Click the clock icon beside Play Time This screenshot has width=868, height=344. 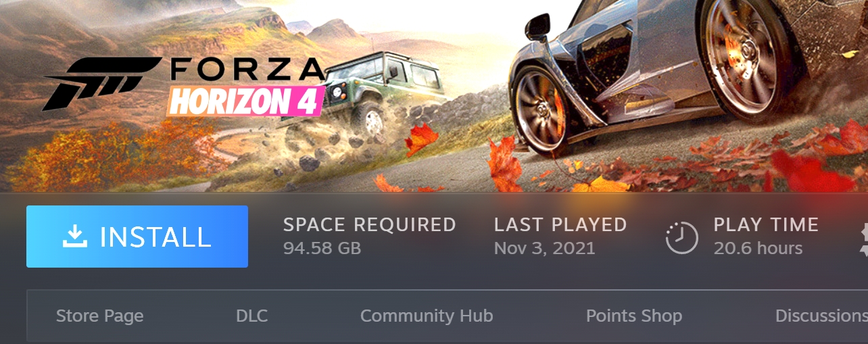click(x=682, y=237)
